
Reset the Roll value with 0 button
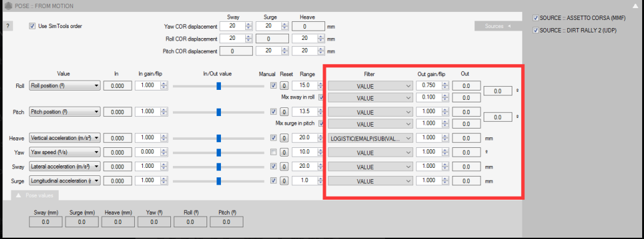[284, 86]
